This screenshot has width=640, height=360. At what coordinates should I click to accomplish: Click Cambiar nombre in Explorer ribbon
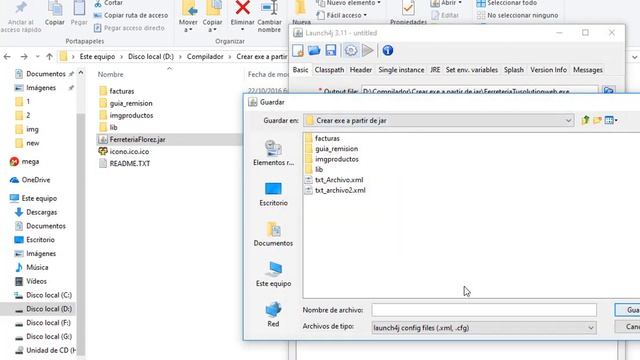point(269,17)
